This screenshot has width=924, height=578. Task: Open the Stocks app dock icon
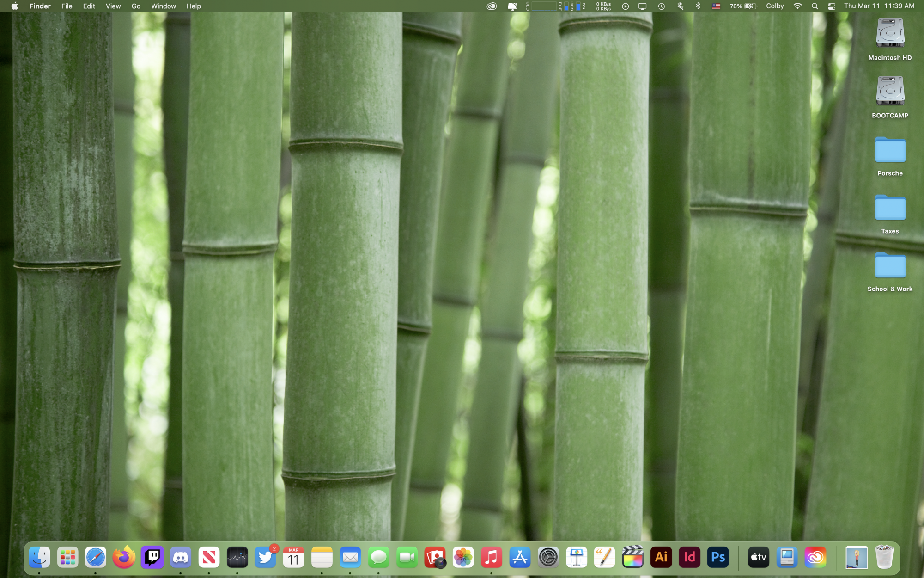click(x=237, y=557)
